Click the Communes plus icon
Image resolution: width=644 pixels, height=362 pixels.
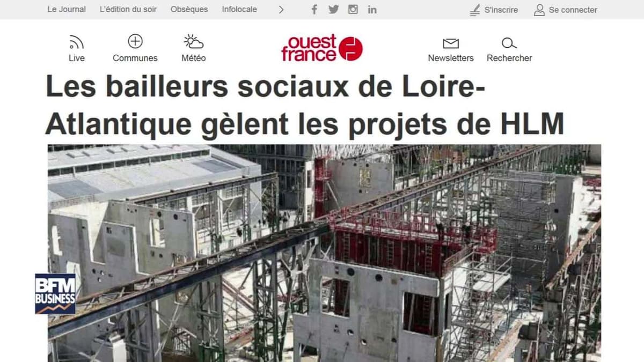point(135,41)
